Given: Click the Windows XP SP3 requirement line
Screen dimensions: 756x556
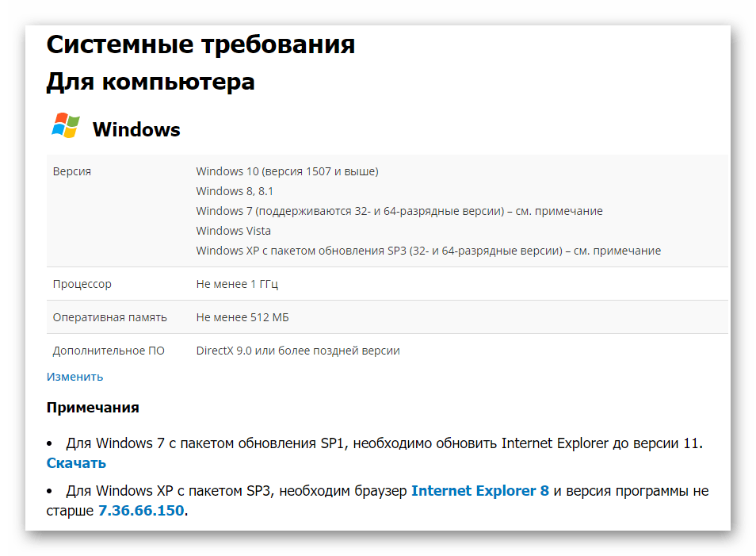Looking at the screenshot, I should pyautogui.click(x=428, y=251).
